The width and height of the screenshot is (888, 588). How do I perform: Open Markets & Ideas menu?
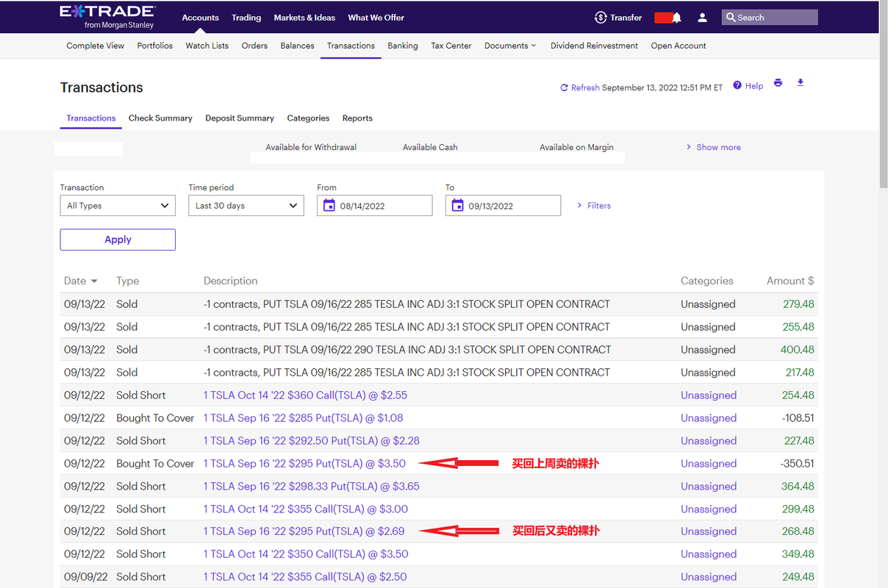pyautogui.click(x=304, y=18)
